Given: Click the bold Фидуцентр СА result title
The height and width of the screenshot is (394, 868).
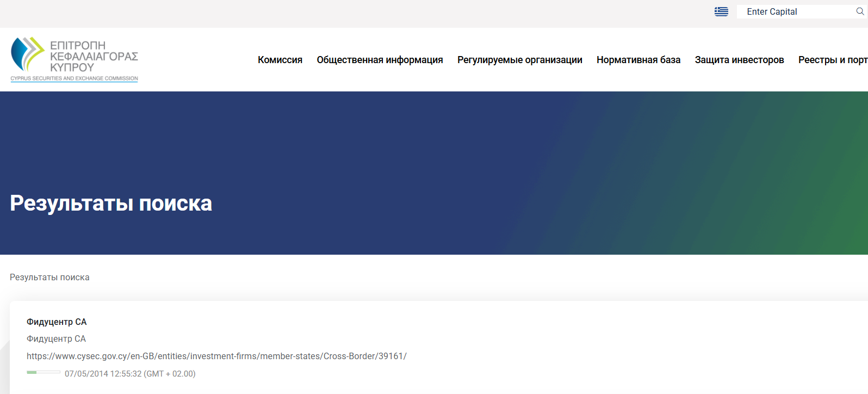Looking at the screenshot, I should pos(57,322).
